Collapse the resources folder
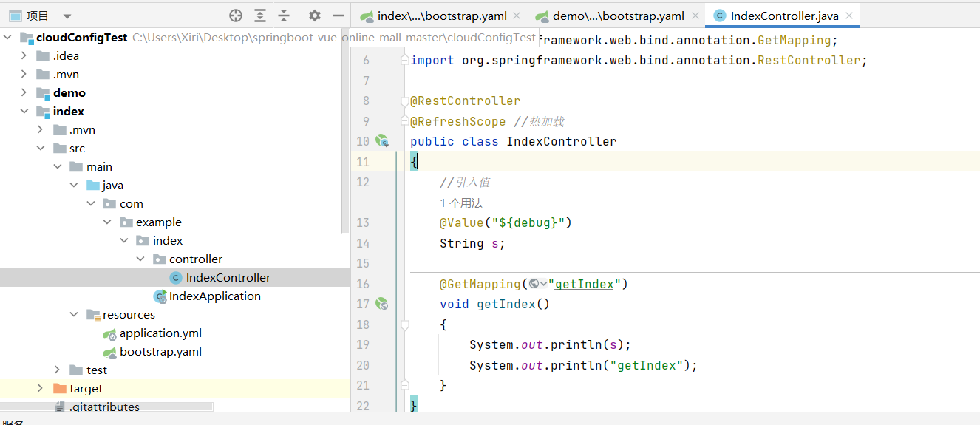The height and width of the screenshot is (425, 980). [74, 314]
